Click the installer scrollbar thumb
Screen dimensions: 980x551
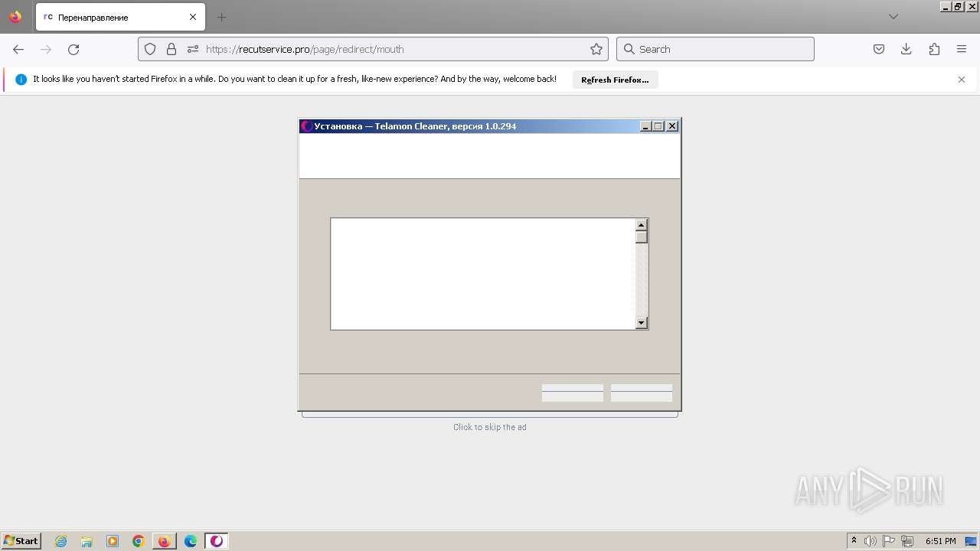point(642,237)
